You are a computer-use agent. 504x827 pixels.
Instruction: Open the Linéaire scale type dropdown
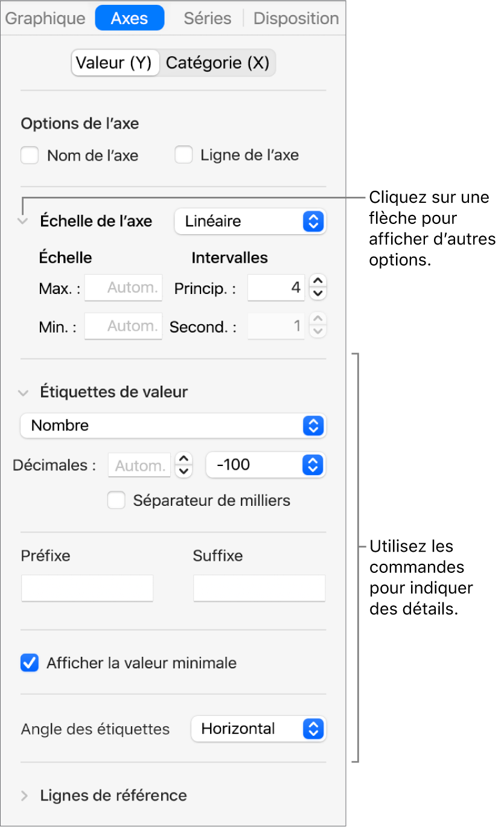click(x=250, y=222)
